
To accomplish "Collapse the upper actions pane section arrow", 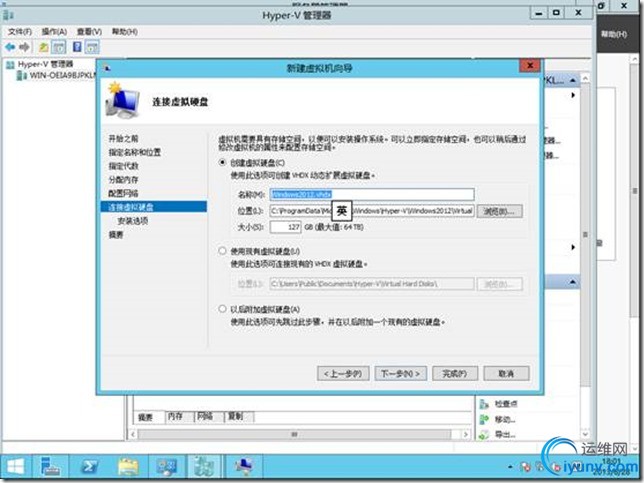I will [573, 80].
